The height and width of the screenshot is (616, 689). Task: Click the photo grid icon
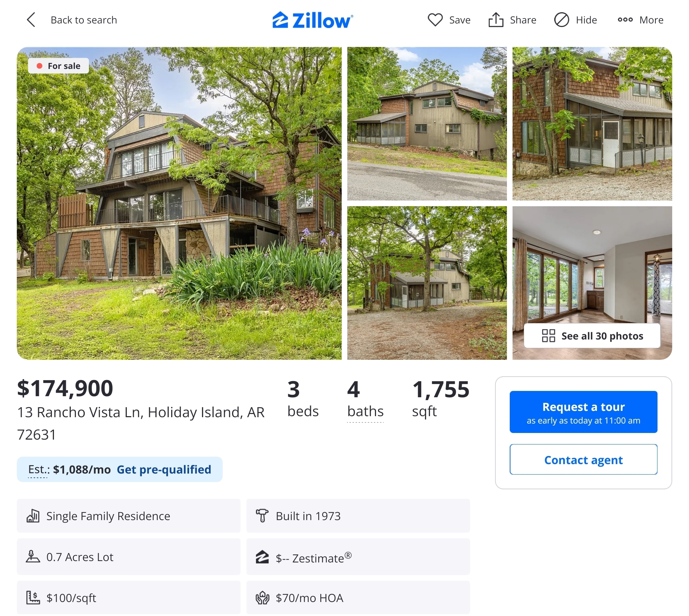548,336
